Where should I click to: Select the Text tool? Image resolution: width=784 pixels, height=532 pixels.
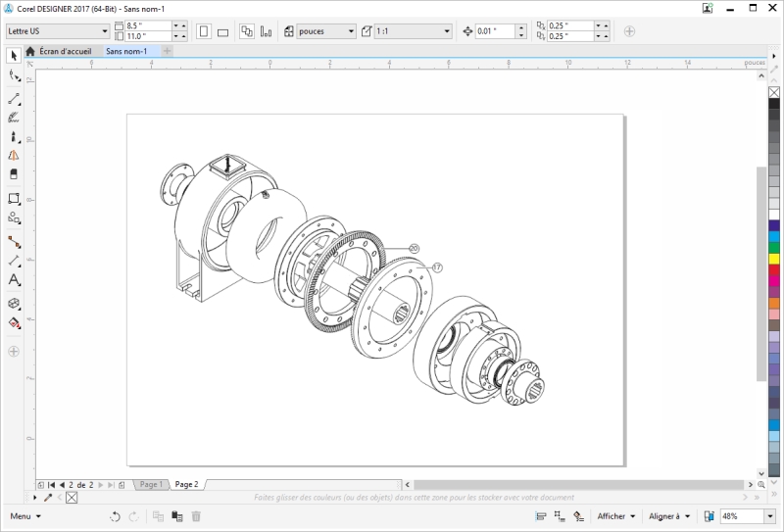(14, 280)
